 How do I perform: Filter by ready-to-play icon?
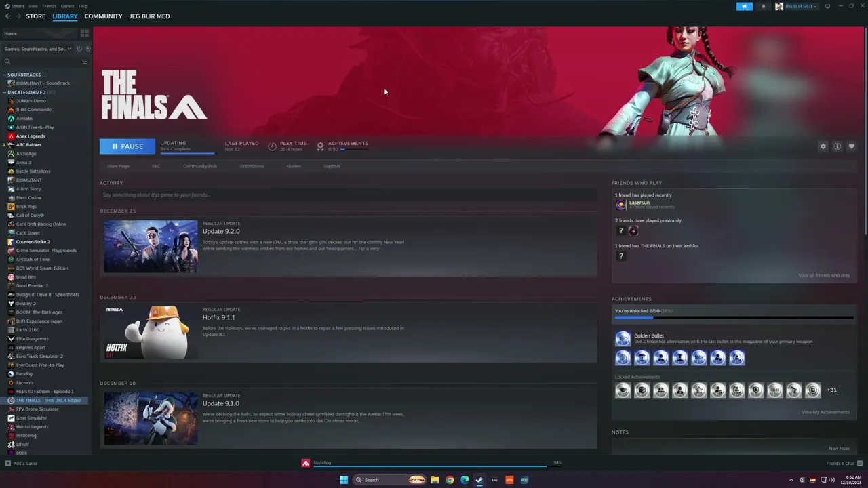pyautogui.click(x=87, y=49)
